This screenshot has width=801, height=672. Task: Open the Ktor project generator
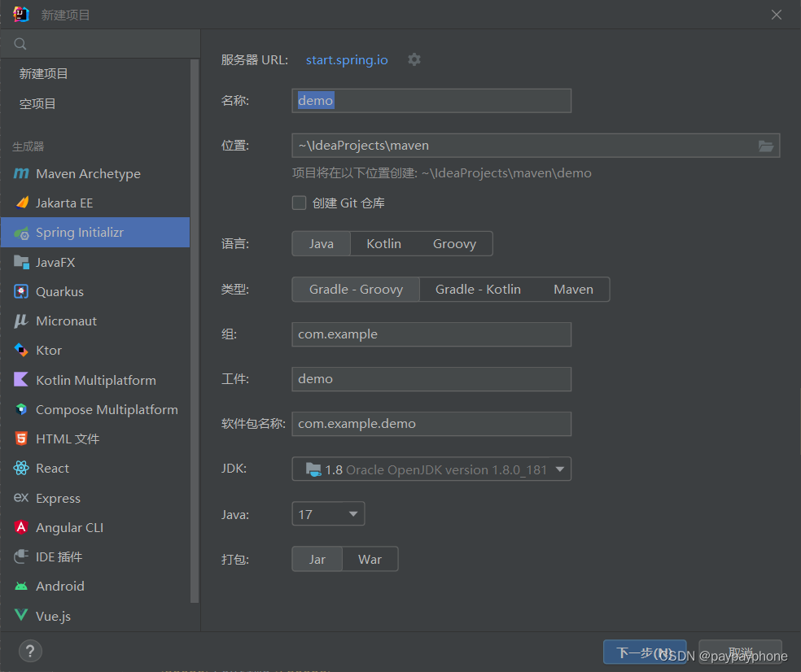(x=50, y=350)
